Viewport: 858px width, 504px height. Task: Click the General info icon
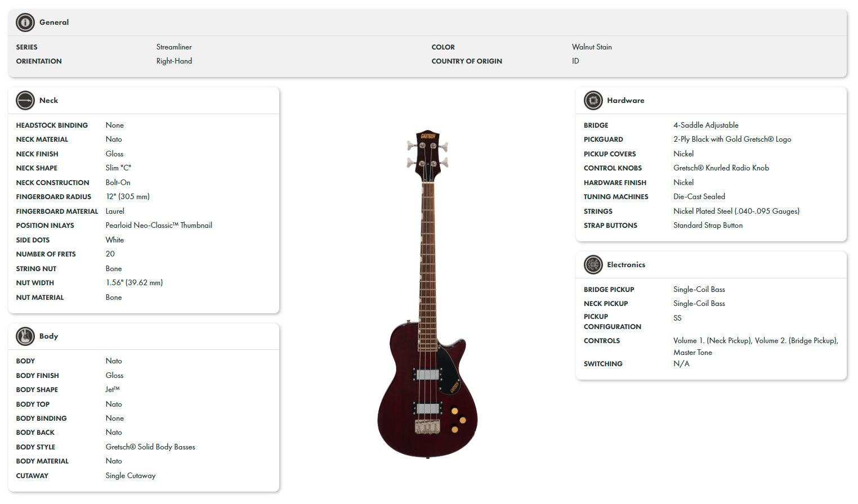[25, 22]
